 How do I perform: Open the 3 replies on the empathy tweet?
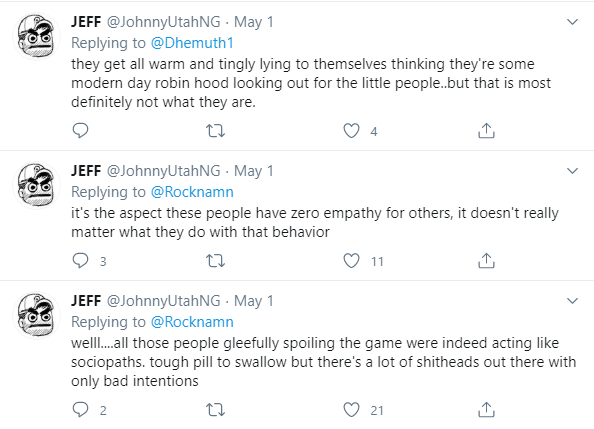89,261
